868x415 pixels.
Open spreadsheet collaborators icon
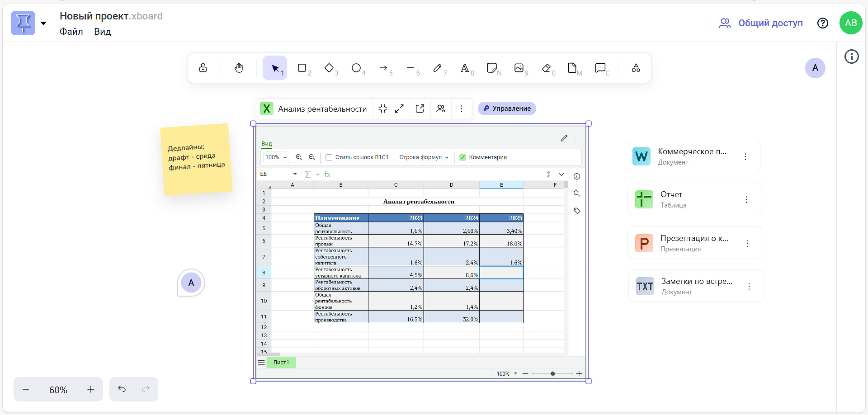[441, 108]
